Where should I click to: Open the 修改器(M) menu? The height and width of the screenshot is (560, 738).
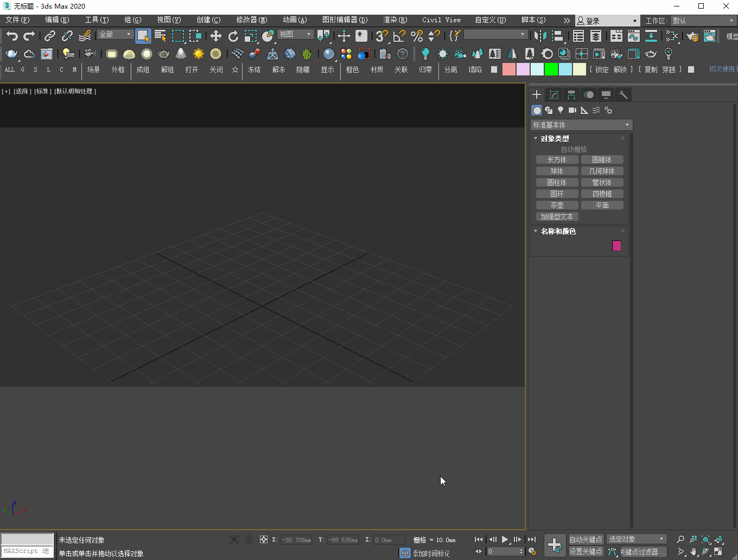tap(252, 20)
